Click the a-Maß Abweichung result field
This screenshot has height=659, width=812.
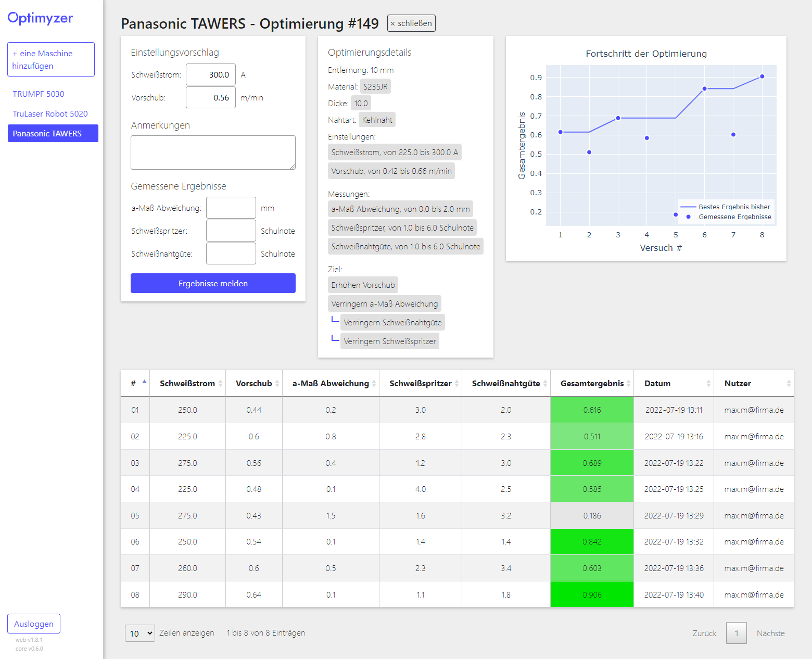click(x=231, y=208)
